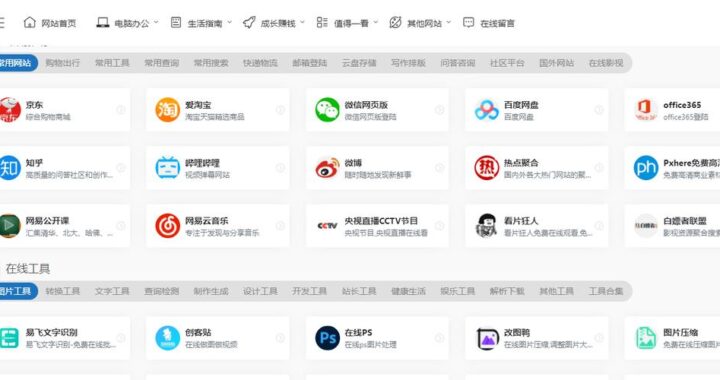The image size is (720, 380).
Task: Open the 央视直播CCTV icon
Action: click(327, 226)
